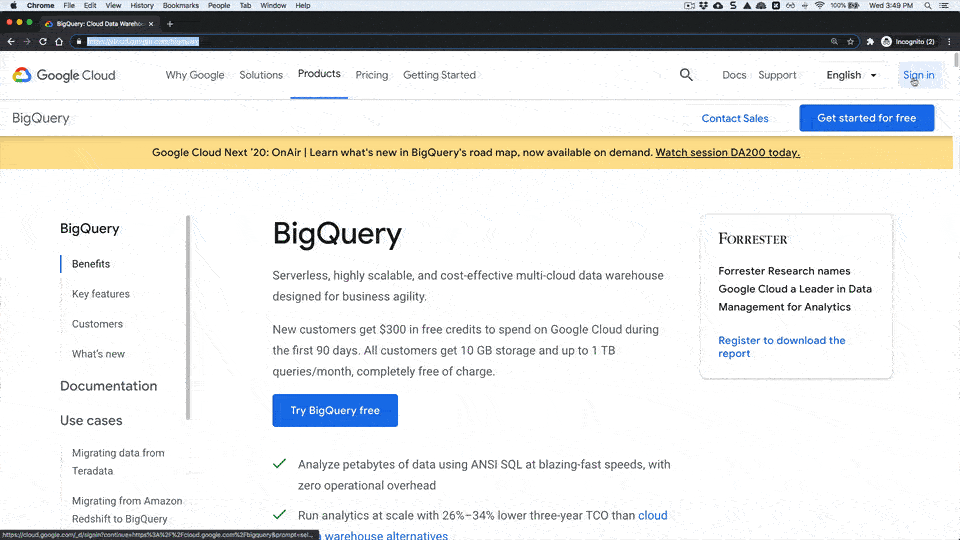Open Watch session DA200 today link
This screenshot has width=960, height=540.
[727, 152]
